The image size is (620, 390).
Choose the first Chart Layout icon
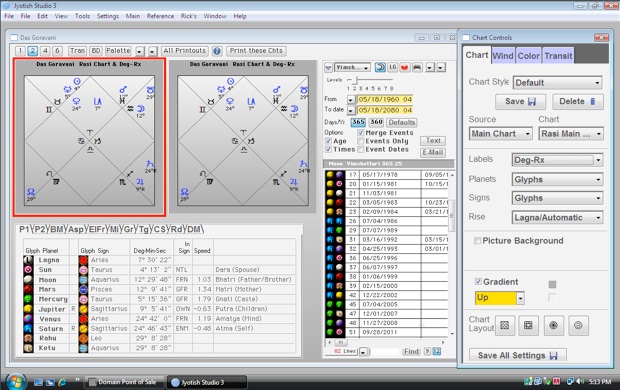coord(504,326)
